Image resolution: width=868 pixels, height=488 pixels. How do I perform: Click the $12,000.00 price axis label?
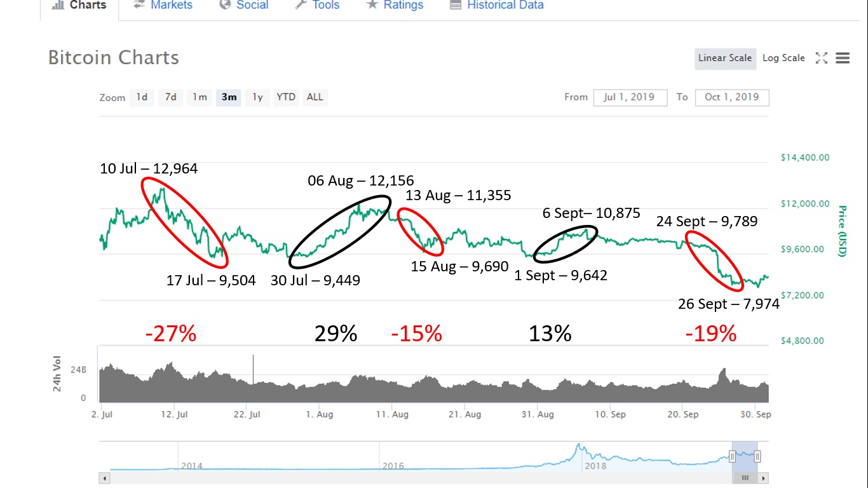click(805, 203)
